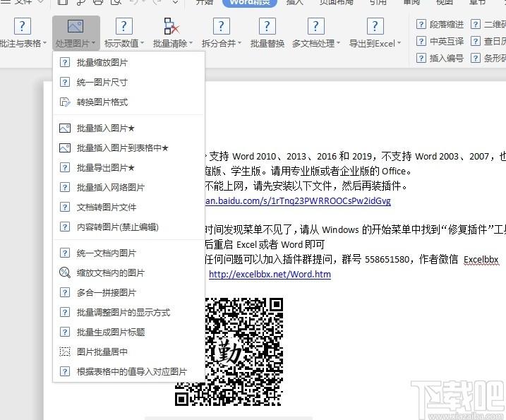Viewport: 506px width, 420px height.
Task: Expand the 批量清除 dropdown arrow
Action: pos(191,43)
